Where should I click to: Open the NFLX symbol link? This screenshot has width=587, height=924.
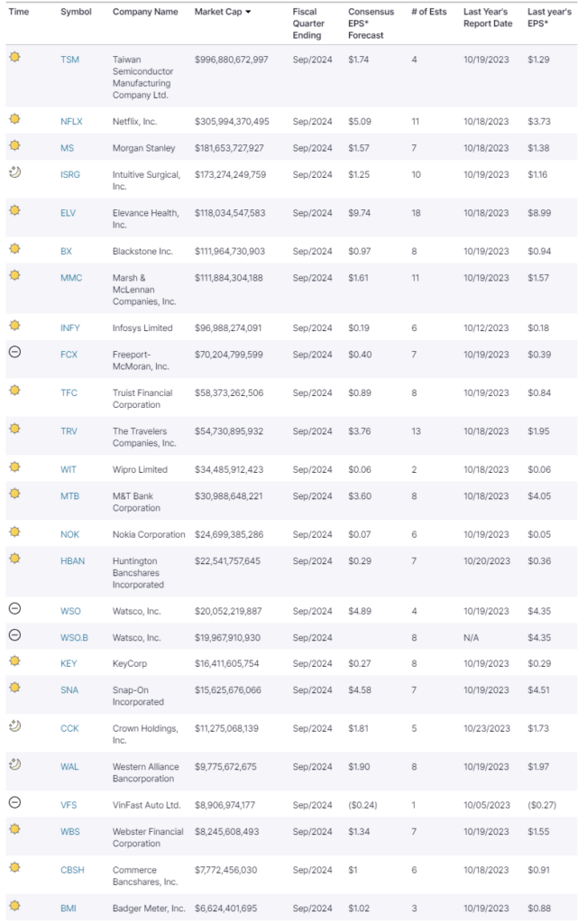71,122
